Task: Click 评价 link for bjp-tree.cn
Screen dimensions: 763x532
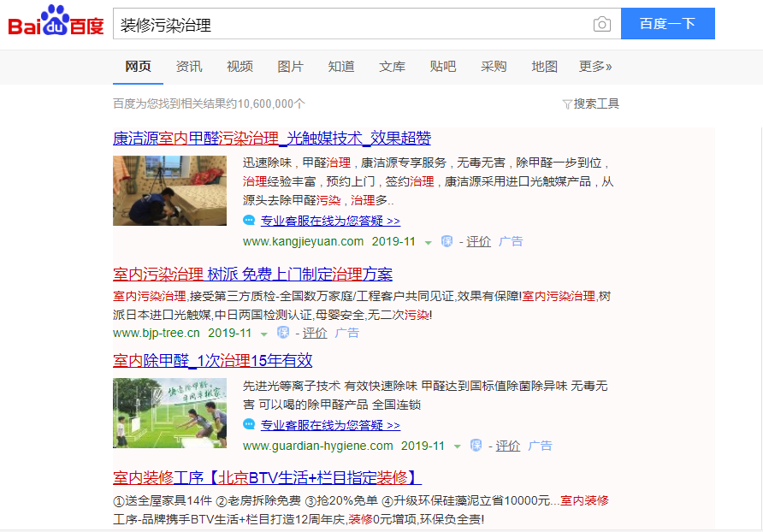Action: coord(315,333)
